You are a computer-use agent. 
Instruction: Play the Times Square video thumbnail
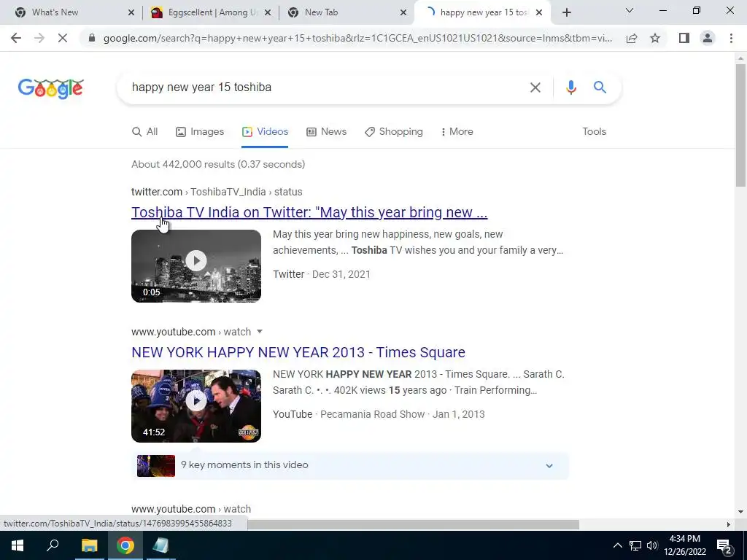coord(196,405)
